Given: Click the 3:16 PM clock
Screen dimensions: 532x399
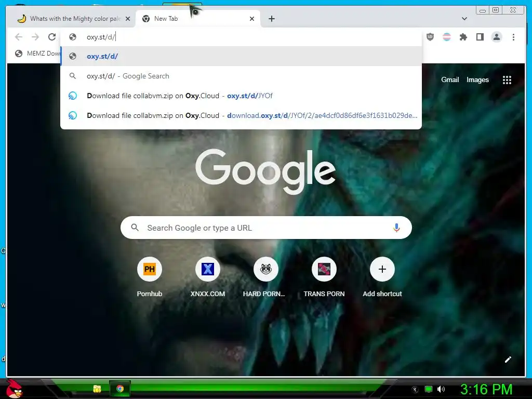Looking at the screenshot, I should (486, 389).
